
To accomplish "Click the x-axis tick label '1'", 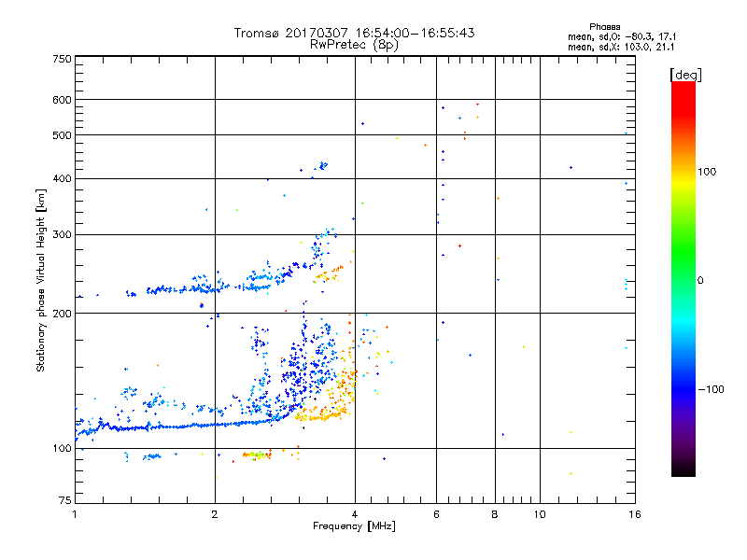I will [x=75, y=514].
